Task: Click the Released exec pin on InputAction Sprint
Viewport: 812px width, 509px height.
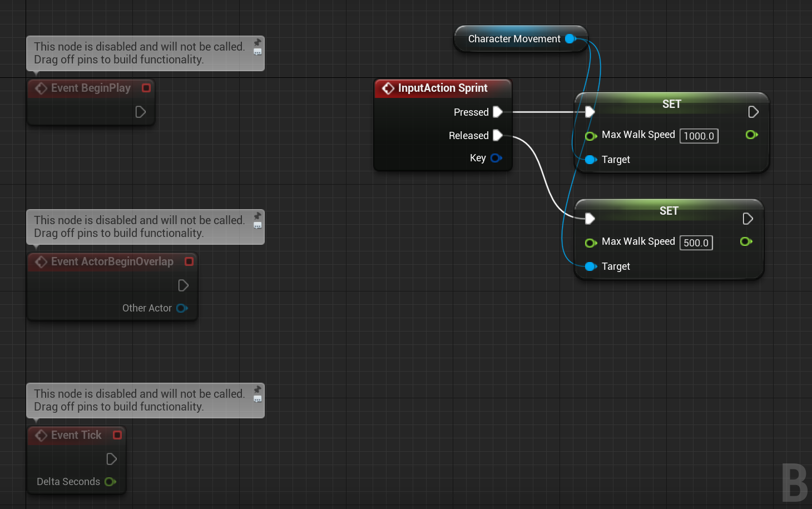Action: pos(498,135)
